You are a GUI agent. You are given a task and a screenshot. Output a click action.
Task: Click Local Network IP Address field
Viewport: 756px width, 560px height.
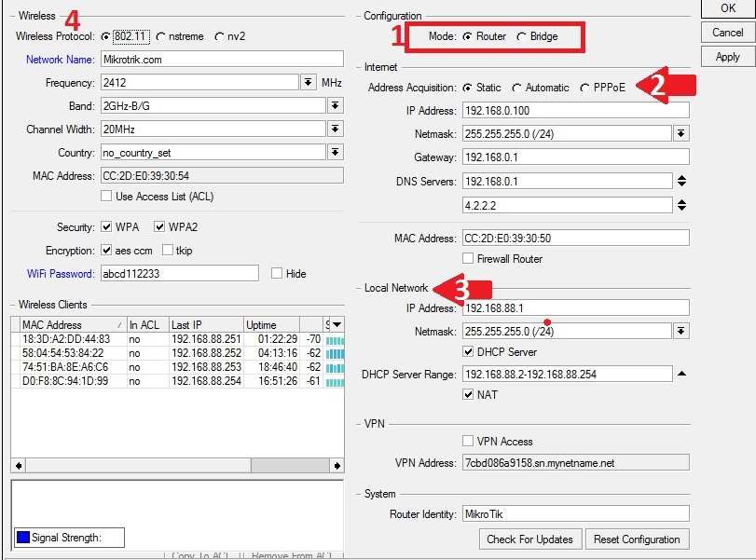click(576, 307)
